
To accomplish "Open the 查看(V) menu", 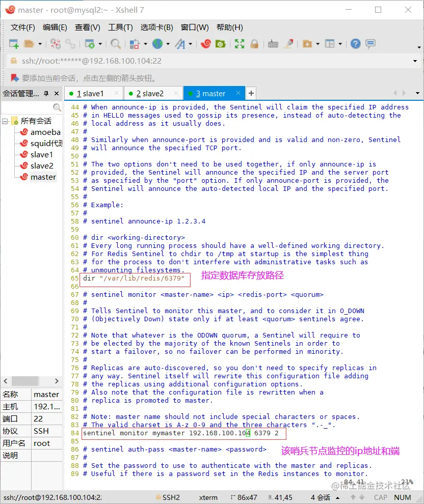I will (x=87, y=27).
